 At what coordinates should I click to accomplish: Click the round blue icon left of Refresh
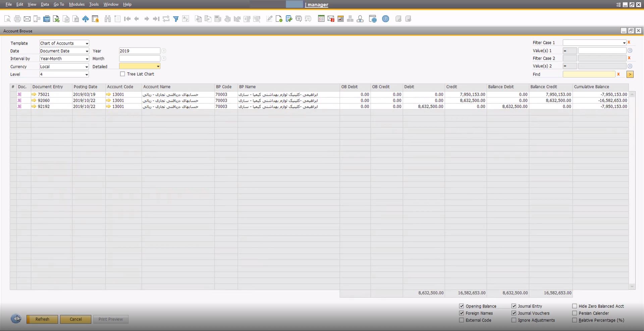click(x=16, y=319)
